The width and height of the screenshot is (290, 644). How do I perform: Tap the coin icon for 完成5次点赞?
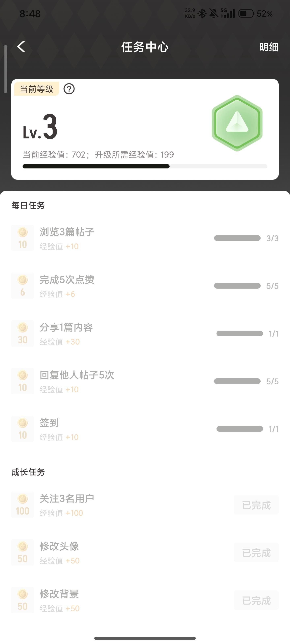23,286
